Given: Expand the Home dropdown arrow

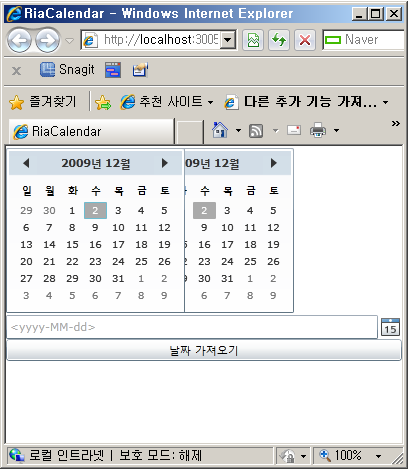Looking at the screenshot, I should point(238,130).
